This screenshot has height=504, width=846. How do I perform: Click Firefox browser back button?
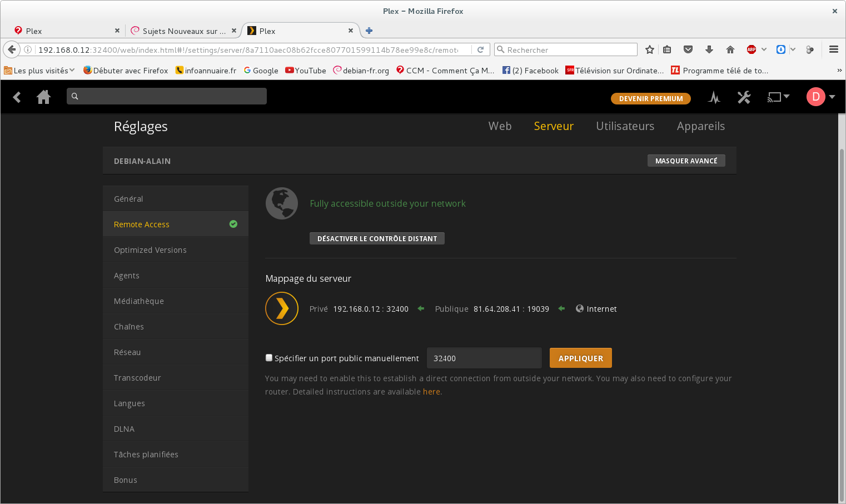click(12, 49)
